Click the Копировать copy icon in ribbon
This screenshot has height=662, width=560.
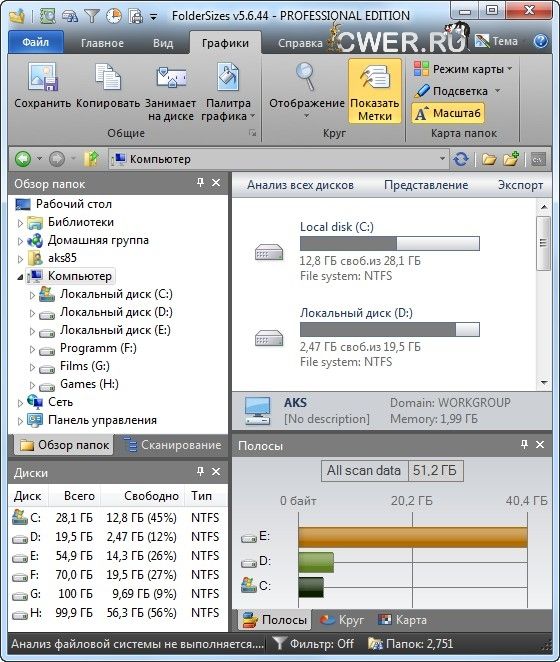coord(108,77)
